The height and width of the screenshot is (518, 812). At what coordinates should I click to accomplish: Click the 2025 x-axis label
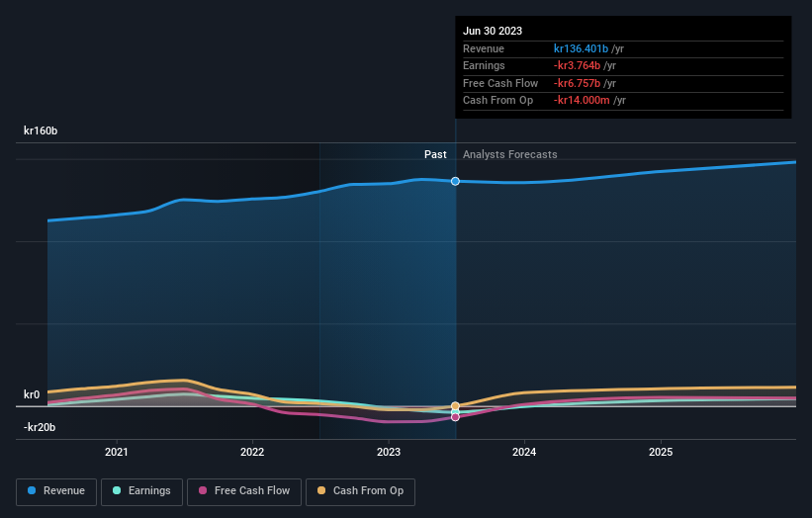pos(661,452)
